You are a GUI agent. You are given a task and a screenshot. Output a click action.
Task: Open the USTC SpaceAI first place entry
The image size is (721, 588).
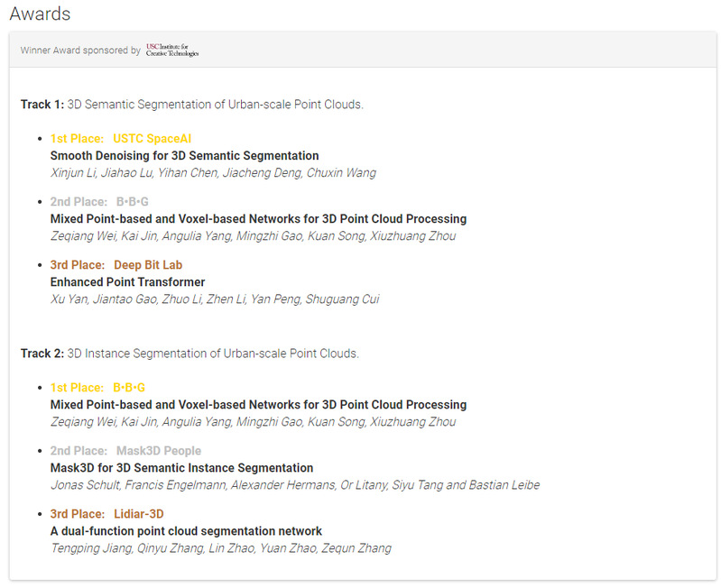tap(121, 139)
